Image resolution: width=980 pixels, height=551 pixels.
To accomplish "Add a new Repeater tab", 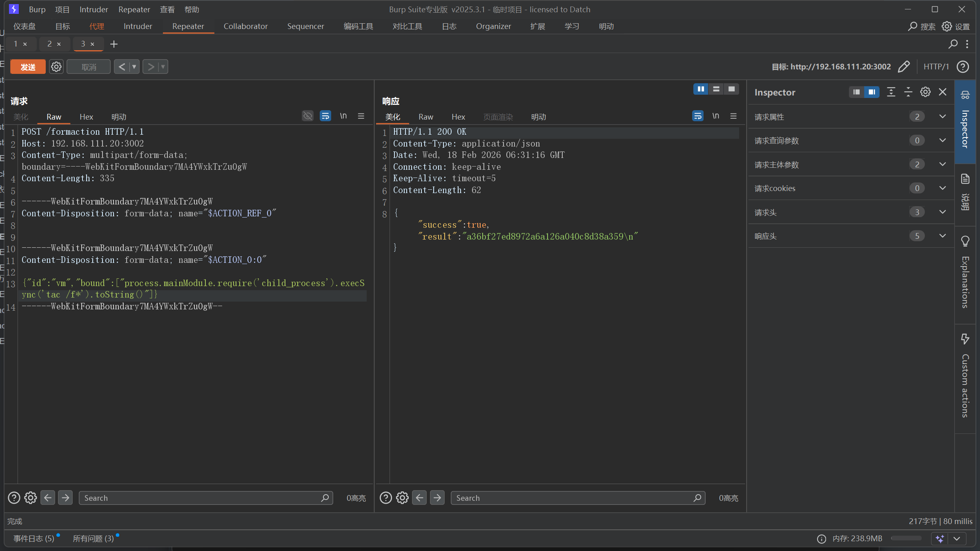I will pyautogui.click(x=114, y=44).
